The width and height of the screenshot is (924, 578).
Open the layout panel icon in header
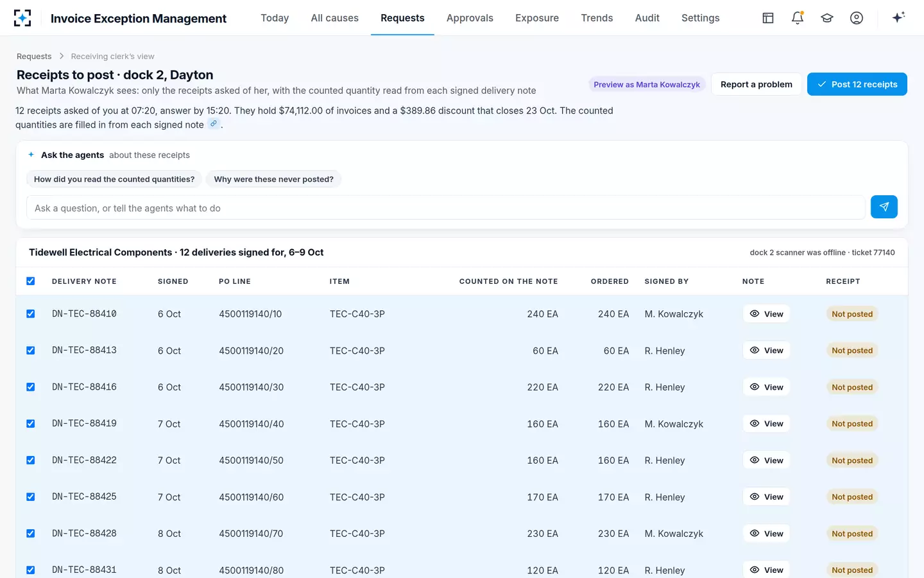coord(768,18)
